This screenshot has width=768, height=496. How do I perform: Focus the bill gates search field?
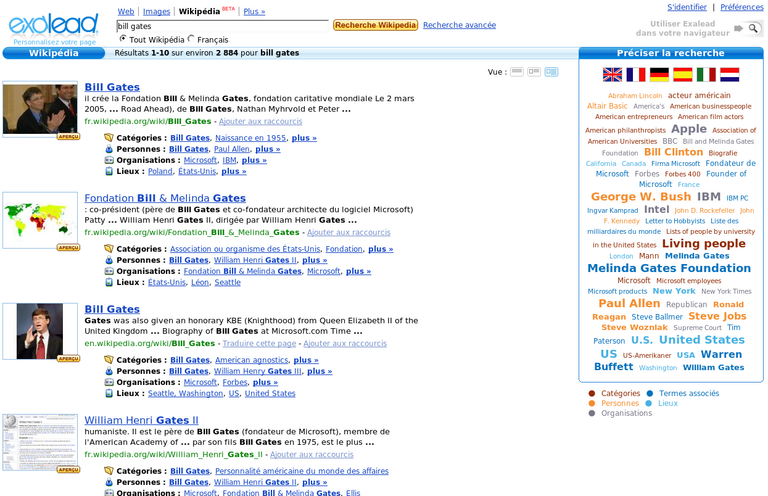(222, 26)
